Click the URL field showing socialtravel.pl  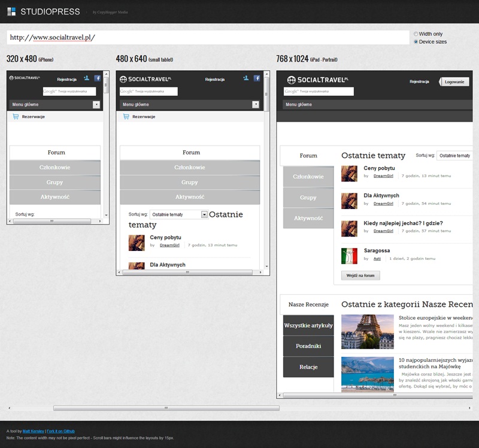[x=208, y=37]
